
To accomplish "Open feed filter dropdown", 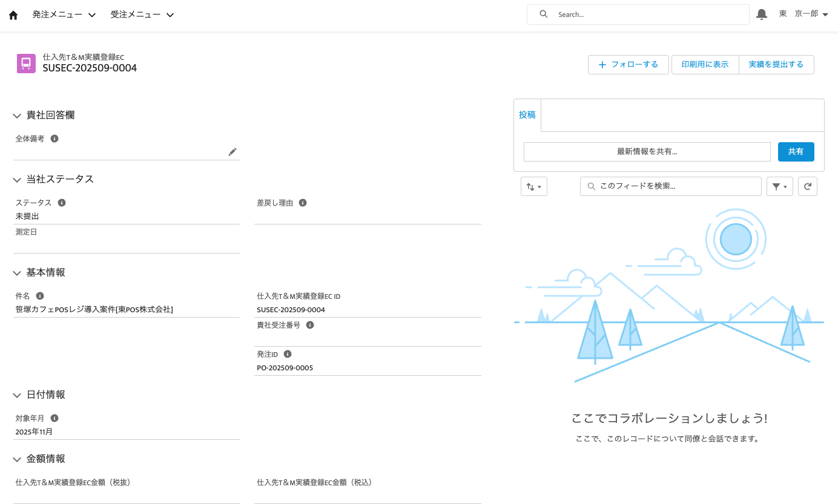I will [780, 186].
